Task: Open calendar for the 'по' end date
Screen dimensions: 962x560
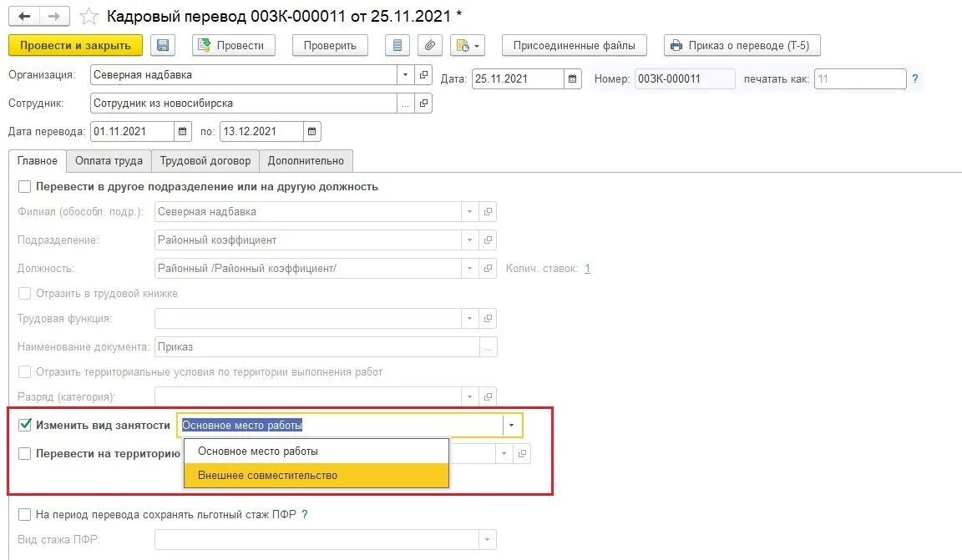Action: (311, 131)
